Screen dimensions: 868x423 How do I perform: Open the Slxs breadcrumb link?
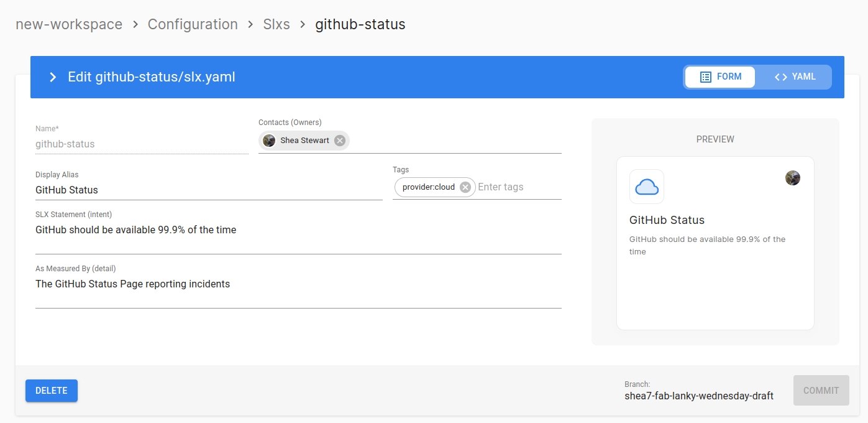coord(276,24)
